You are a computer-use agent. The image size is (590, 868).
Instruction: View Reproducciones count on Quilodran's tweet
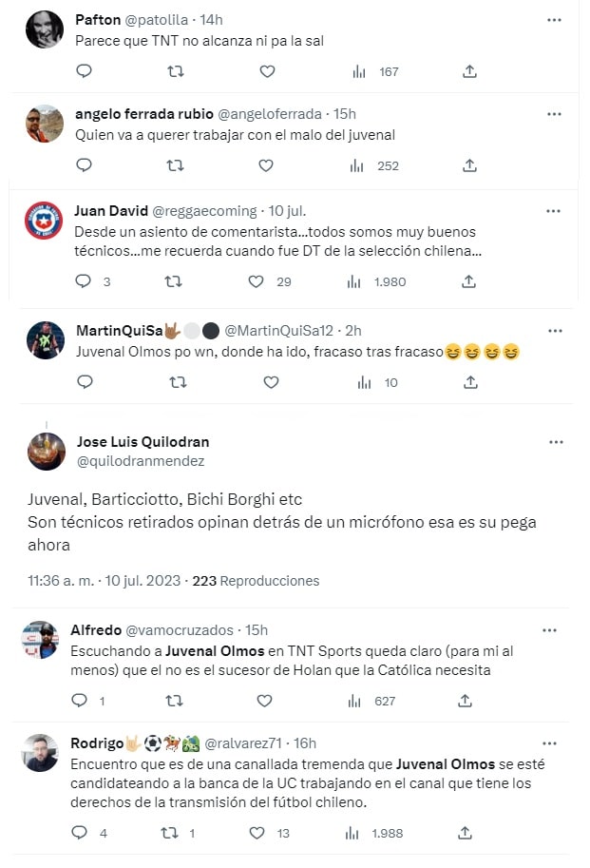[x=256, y=580]
